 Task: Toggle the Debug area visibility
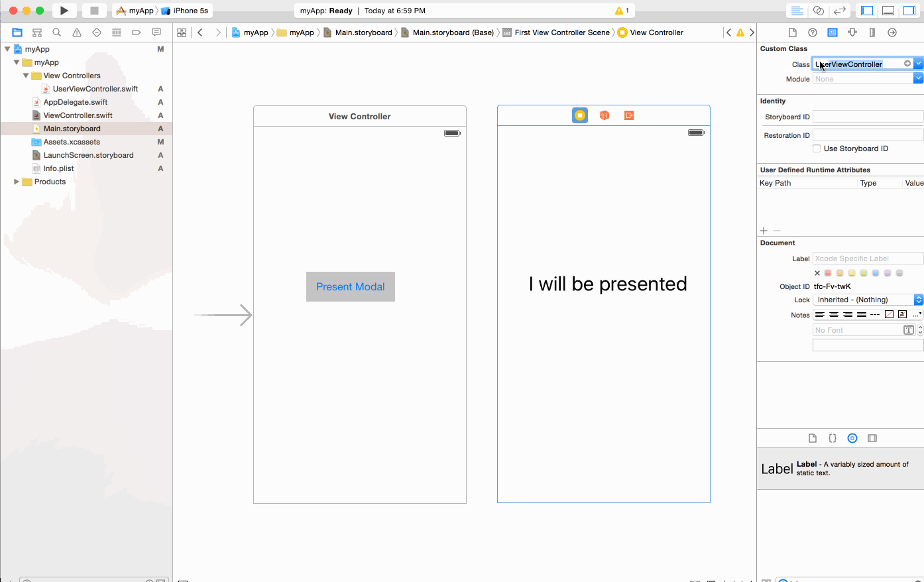[x=888, y=11]
